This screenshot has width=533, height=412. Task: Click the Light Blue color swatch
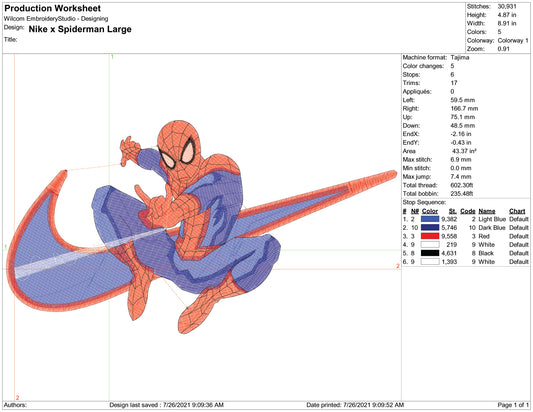[430, 219]
